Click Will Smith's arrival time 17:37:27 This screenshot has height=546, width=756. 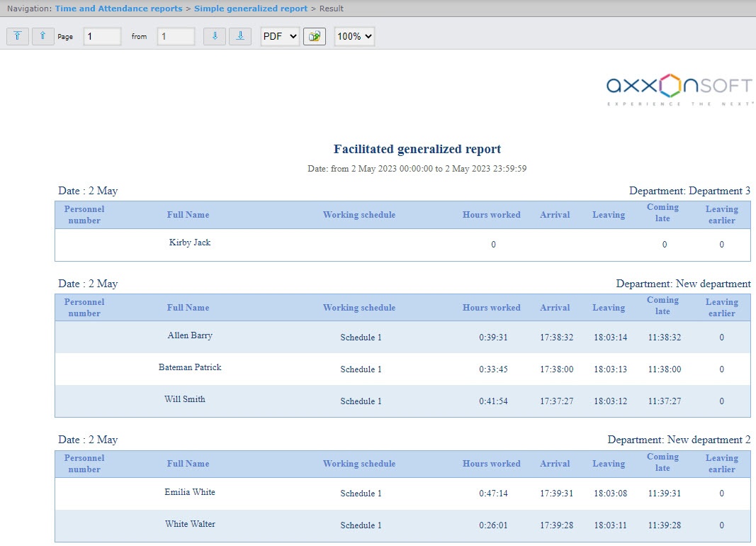point(556,401)
